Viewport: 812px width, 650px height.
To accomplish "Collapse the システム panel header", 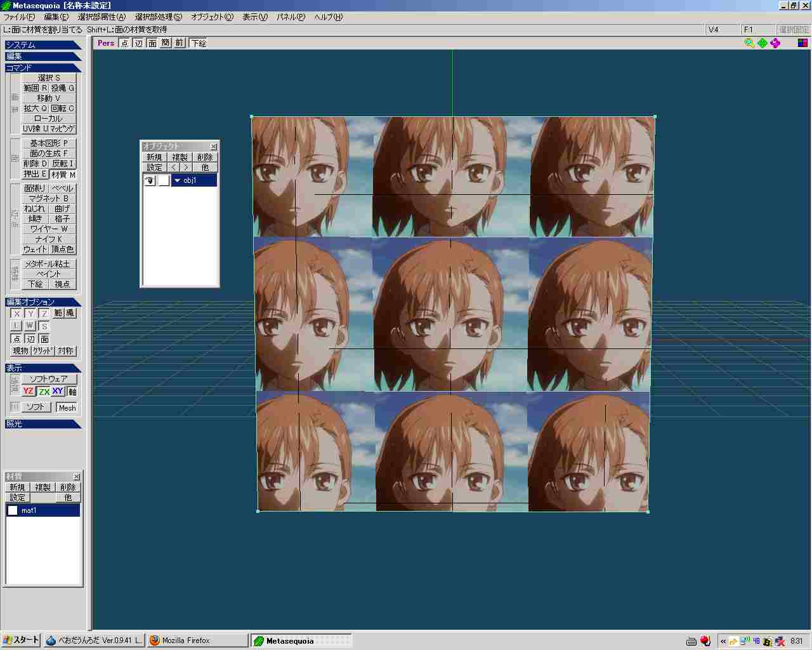I will (x=43, y=45).
